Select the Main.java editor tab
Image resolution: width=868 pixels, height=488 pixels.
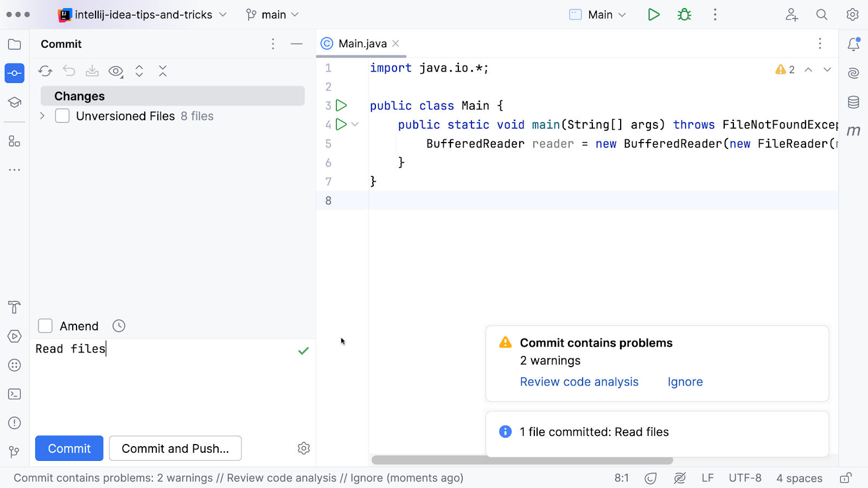pos(362,43)
